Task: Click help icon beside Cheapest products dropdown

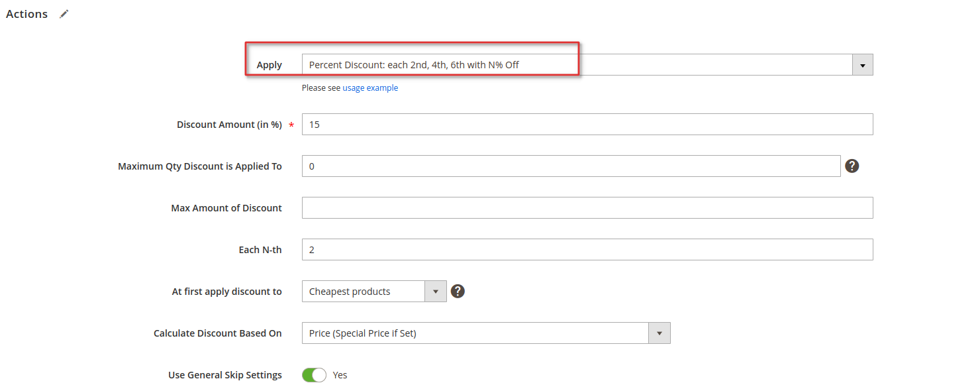Action: 458,291
